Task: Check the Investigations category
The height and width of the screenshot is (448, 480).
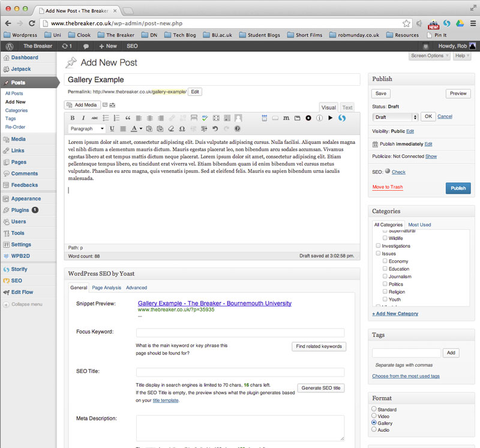Action: click(379, 245)
